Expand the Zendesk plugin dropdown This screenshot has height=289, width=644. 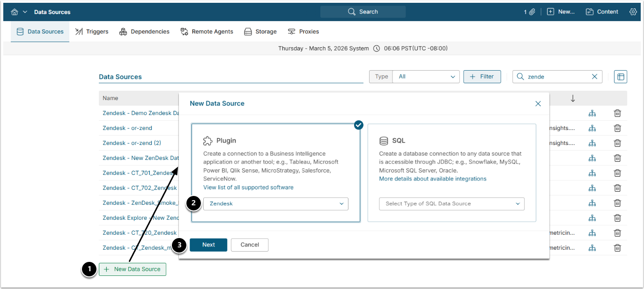[275, 204]
